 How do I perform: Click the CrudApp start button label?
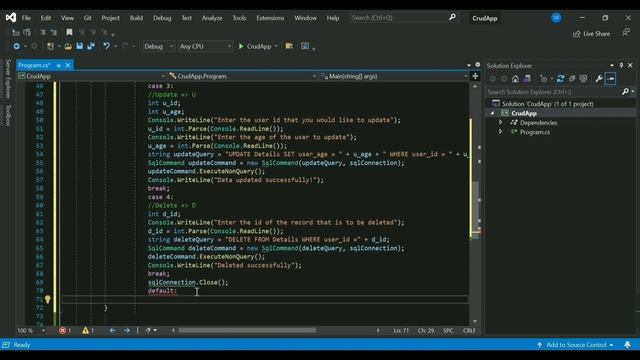(x=259, y=46)
